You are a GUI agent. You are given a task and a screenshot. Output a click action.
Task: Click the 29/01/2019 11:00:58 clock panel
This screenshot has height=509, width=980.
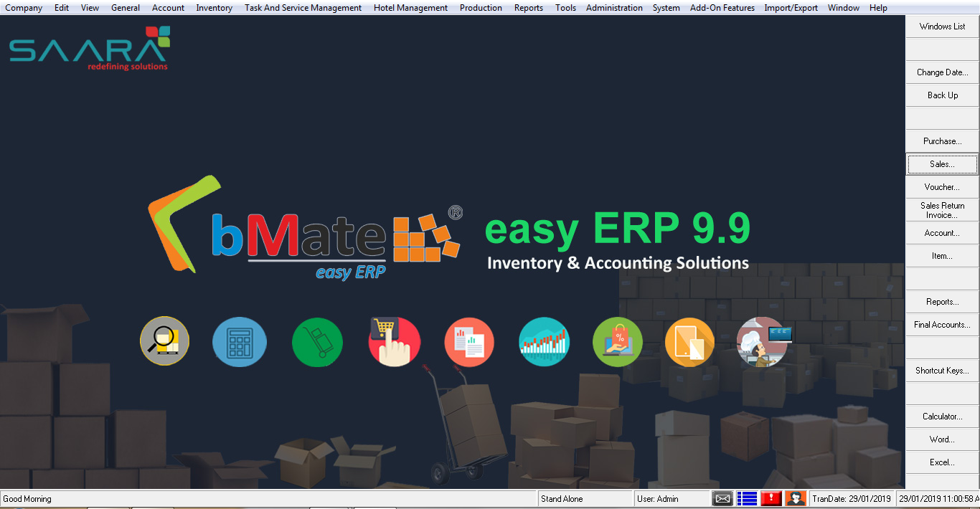tap(938, 499)
